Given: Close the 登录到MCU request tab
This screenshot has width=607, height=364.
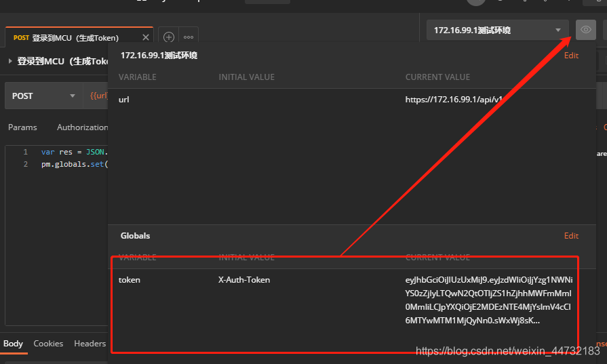Looking at the screenshot, I should click(x=146, y=37).
